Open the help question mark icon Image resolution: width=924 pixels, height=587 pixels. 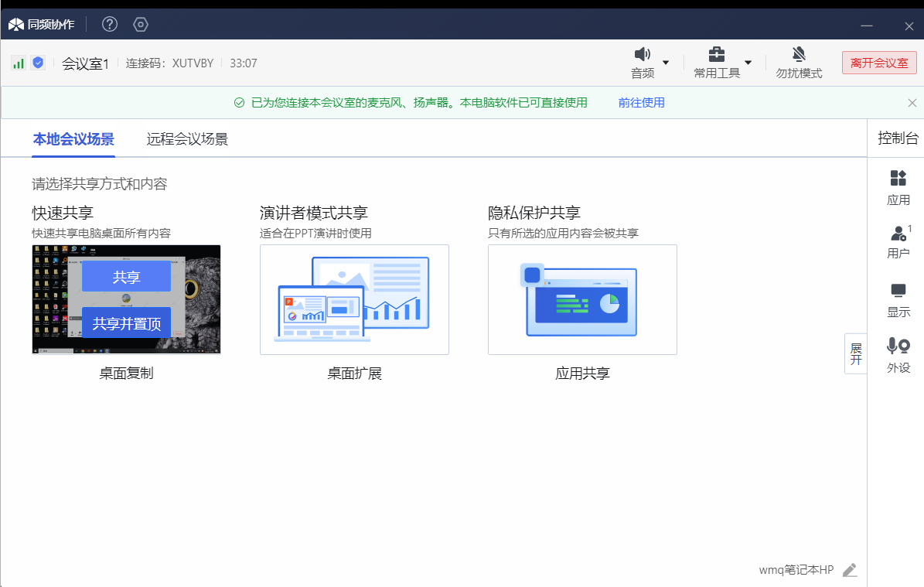(110, 24)
